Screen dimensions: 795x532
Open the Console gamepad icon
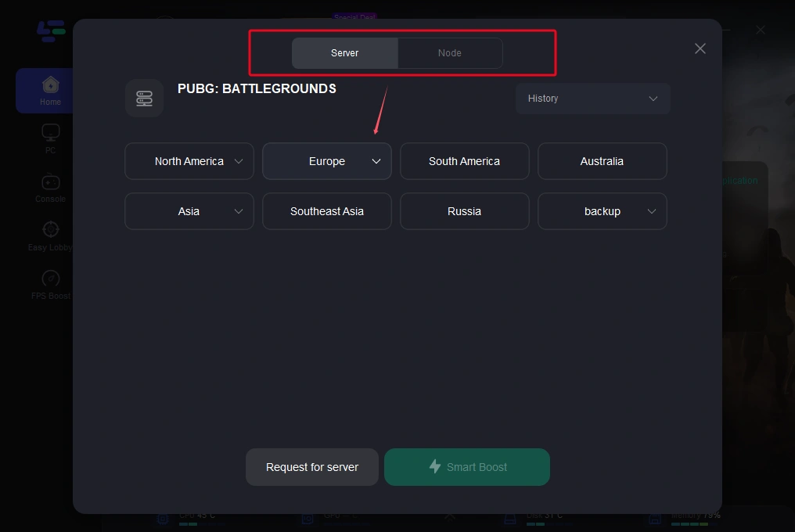coord(51,182)
